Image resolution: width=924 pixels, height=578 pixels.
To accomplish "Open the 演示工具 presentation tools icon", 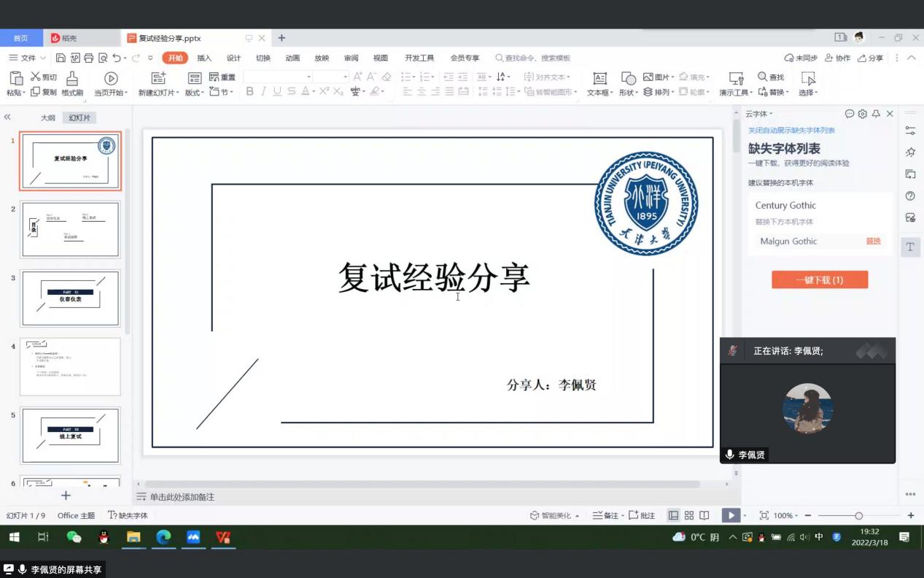I will tap(736, 78).
